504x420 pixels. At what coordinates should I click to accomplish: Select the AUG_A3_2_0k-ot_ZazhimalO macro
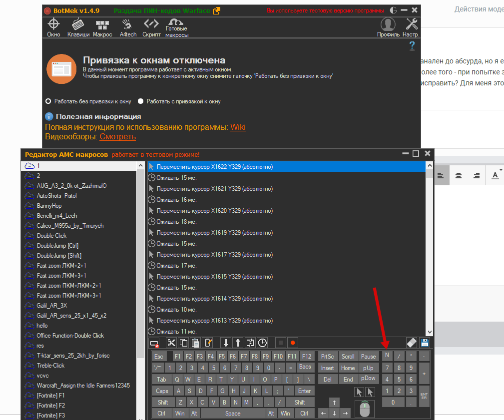79,186
